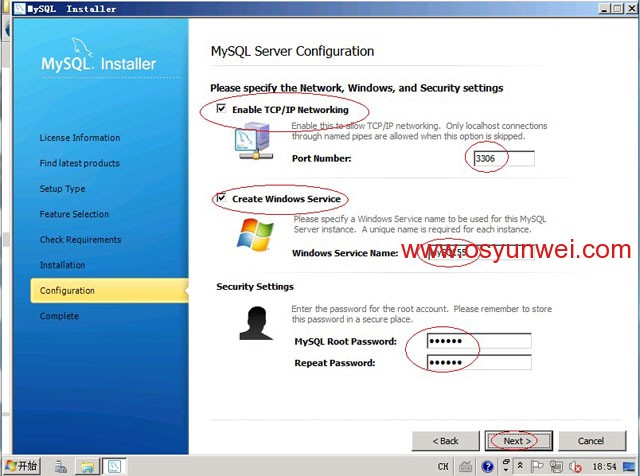Click the Port Number input field
Image resolution: width=640 pixels, height=476 pixels.
pos(504,158)
